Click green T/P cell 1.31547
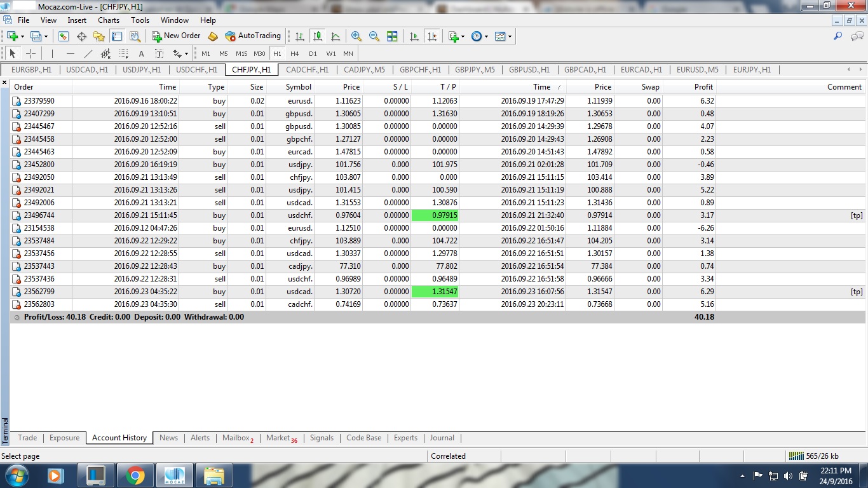 click(435, 292)
